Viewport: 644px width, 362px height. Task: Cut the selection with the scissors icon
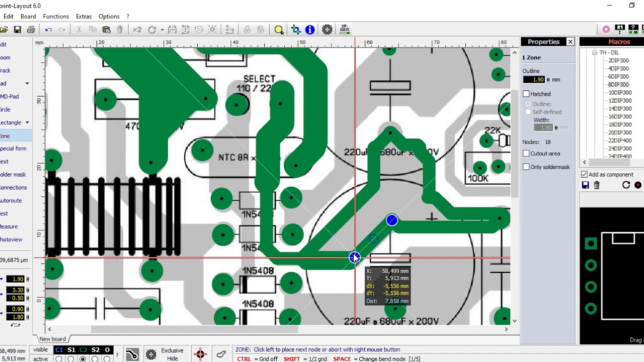(x=79, y=30)
